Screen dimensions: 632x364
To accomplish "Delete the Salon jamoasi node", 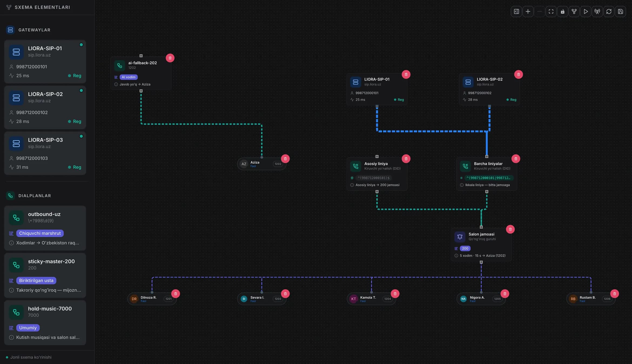I will pyautogui.click(x=510, y=229).
